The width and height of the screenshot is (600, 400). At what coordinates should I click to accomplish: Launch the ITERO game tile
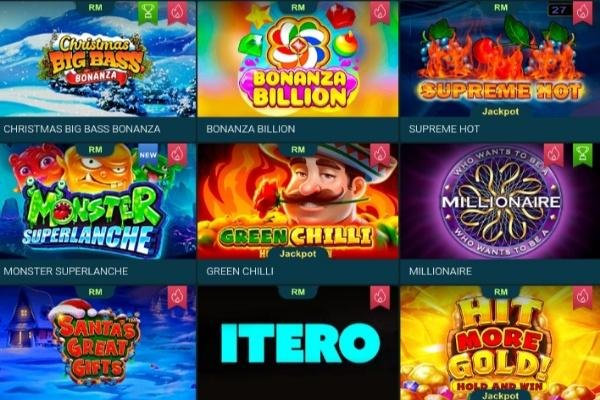tap(298, 343)
